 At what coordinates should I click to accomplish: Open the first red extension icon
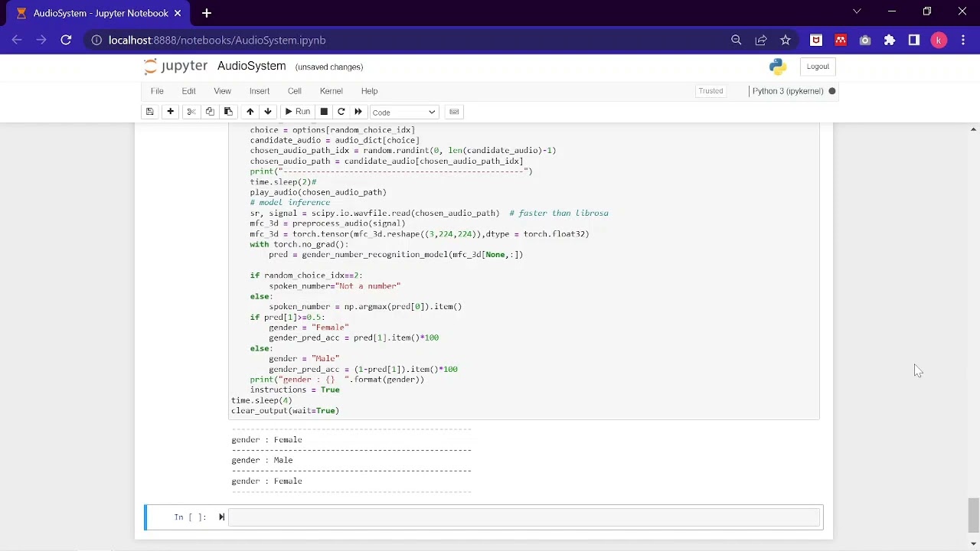tap(816, 40)
